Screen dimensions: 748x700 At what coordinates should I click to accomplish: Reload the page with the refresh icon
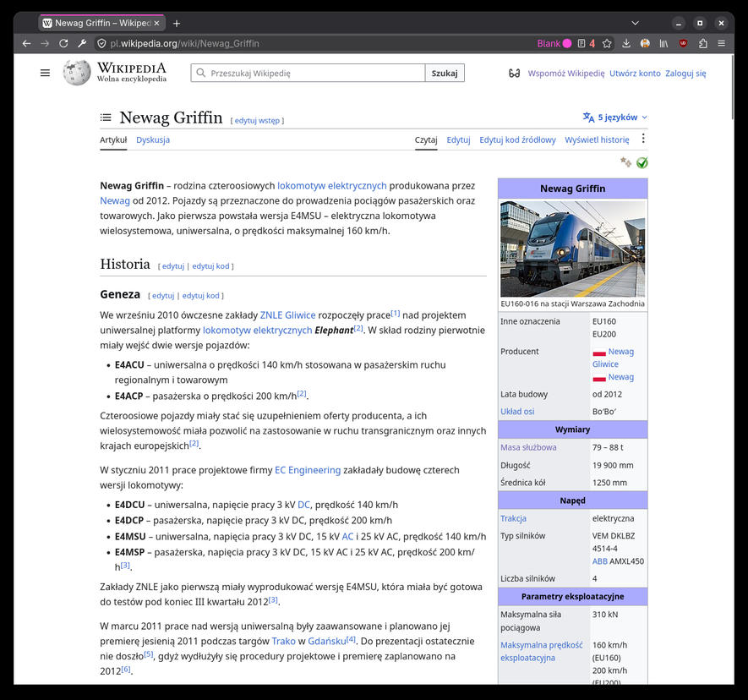pyautogui.click(x=63, y=43)
